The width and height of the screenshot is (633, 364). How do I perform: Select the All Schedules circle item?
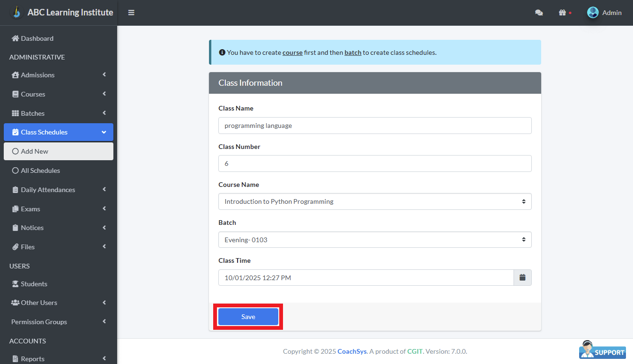(x=15, y=171)
